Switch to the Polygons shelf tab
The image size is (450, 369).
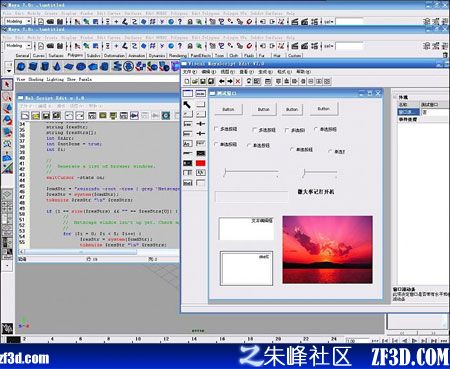pos(75,55)
